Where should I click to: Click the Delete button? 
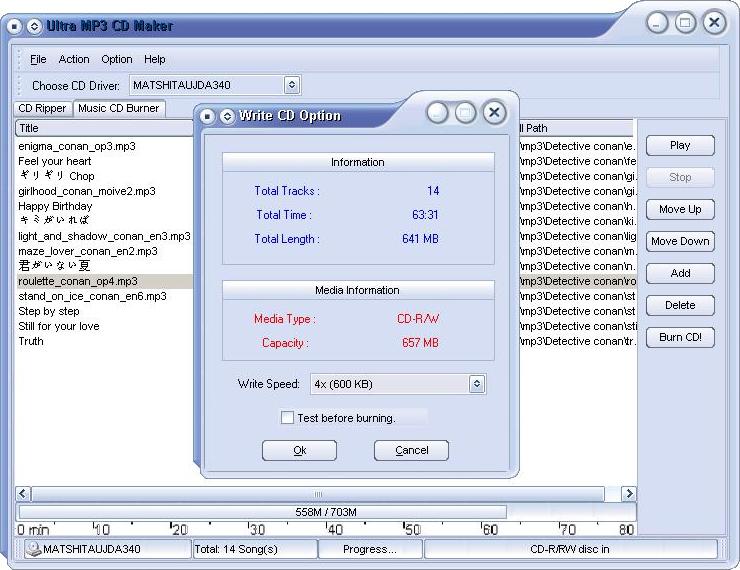pos(680,305)
